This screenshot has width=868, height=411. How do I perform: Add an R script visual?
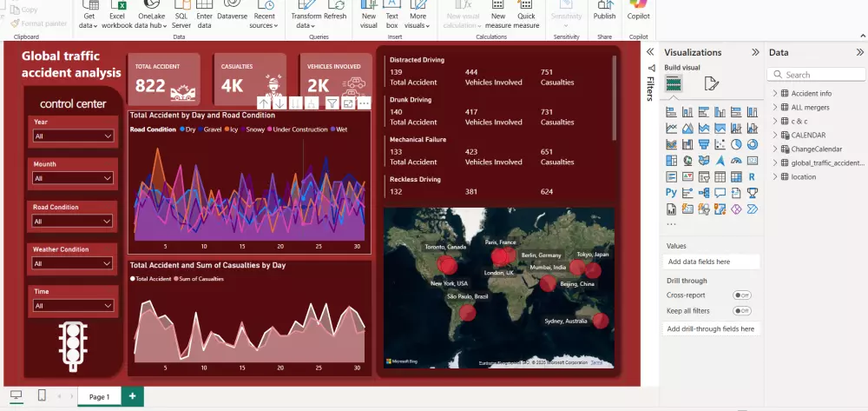coord(753,176)
